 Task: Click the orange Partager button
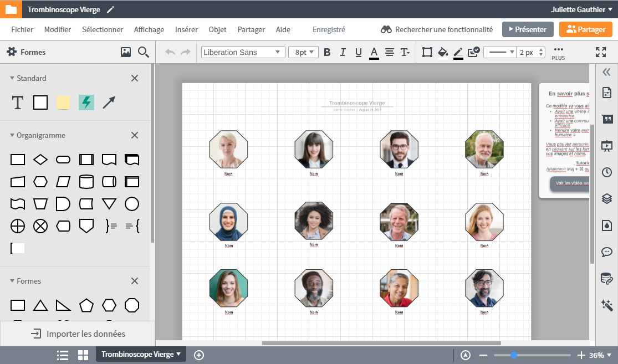tap(585, 29)
